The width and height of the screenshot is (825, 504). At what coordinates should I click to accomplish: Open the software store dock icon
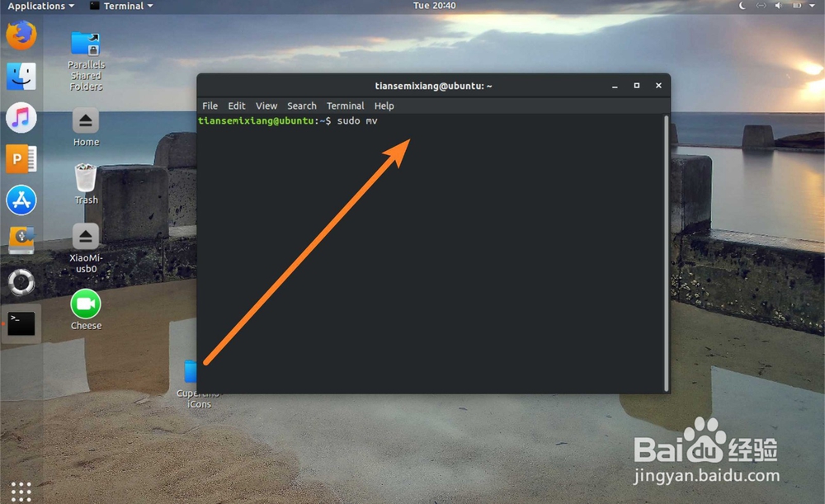tap(21, 200)
